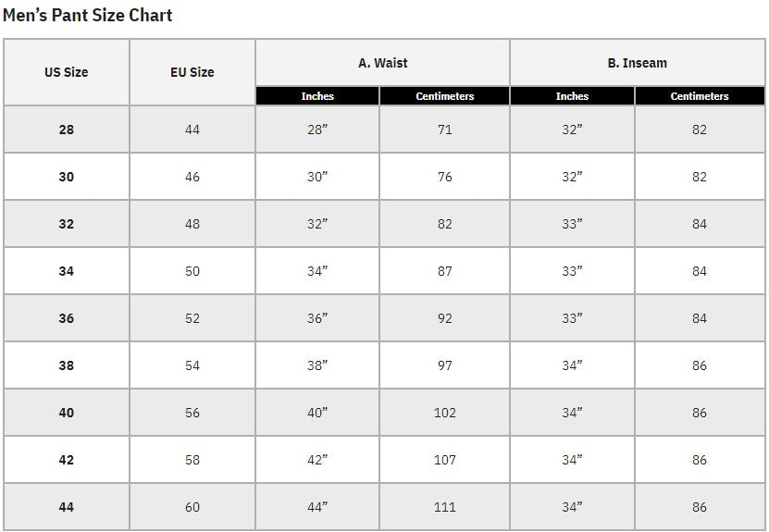This screenshot has height=532, width=769.
Task: Select the waist value of 71 centimeters
Action: 445,130
